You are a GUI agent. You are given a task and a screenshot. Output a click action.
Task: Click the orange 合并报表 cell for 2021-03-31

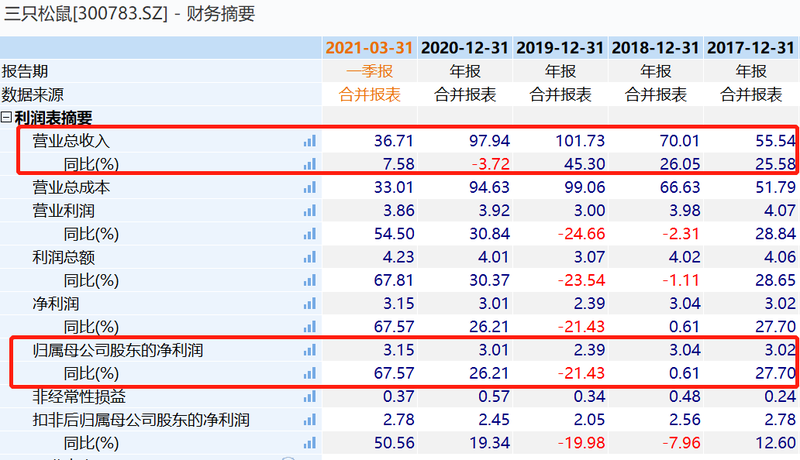[369, 94]
